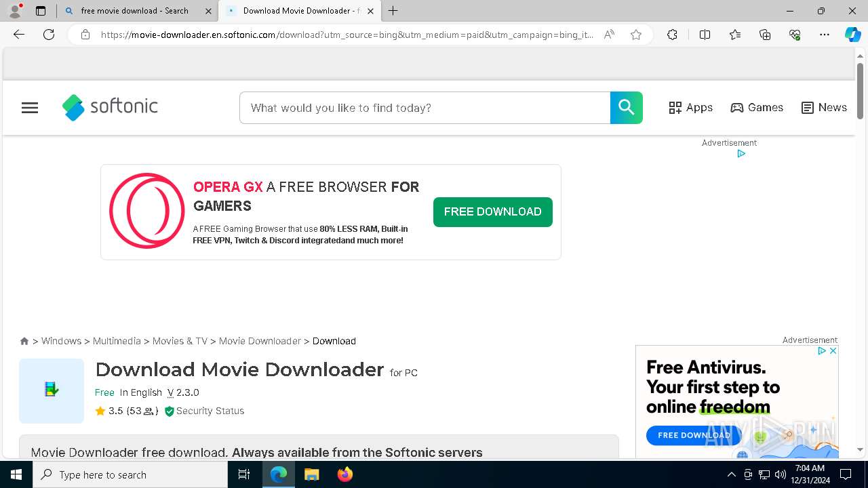Viewport: 868px width, 488px height.
Task: Open the Games section
Action: click(757, 108)
